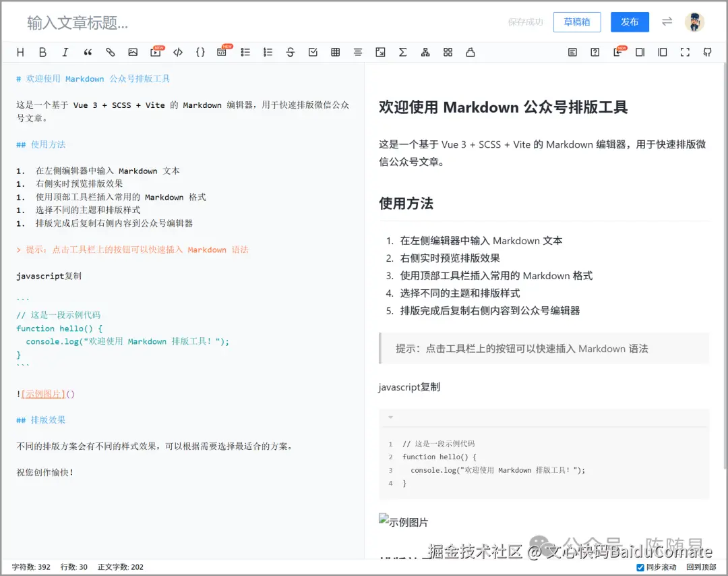
Task: Insert an ordered numbered list
Action: click(268, 53)
